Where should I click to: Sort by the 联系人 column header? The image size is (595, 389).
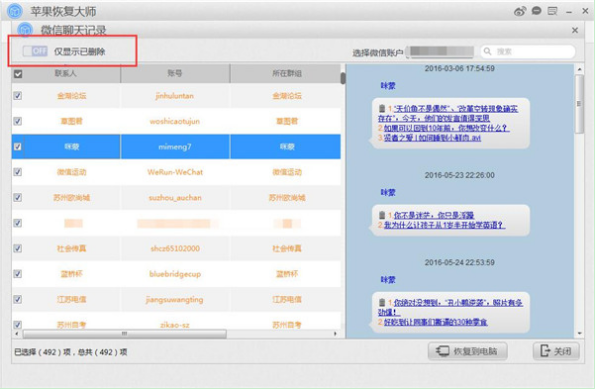(x=66, y=73)
